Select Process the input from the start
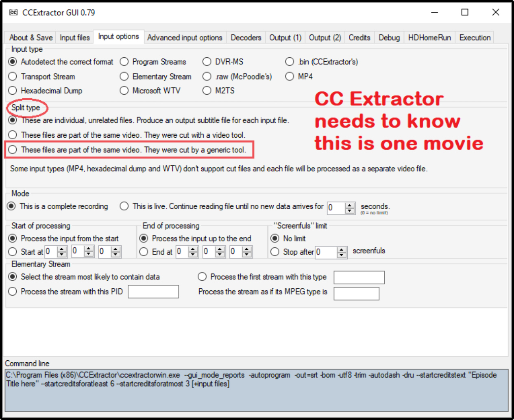 [64, 238]
